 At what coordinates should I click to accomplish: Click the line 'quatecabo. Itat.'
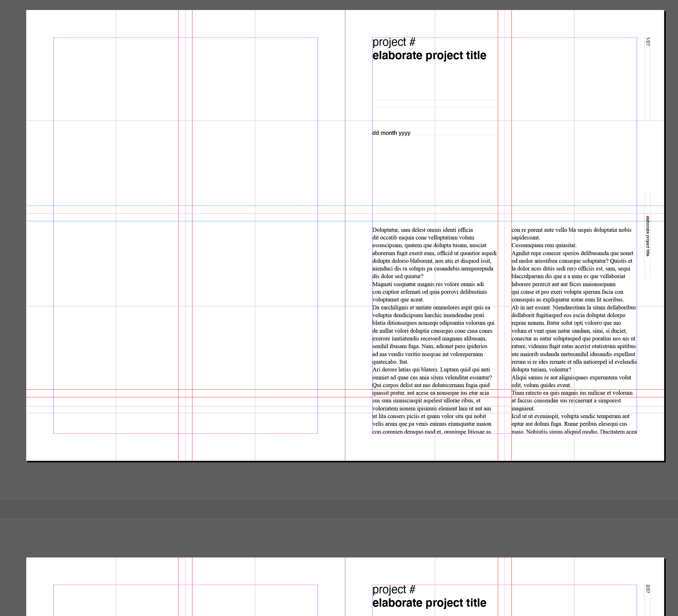point(390,362)
